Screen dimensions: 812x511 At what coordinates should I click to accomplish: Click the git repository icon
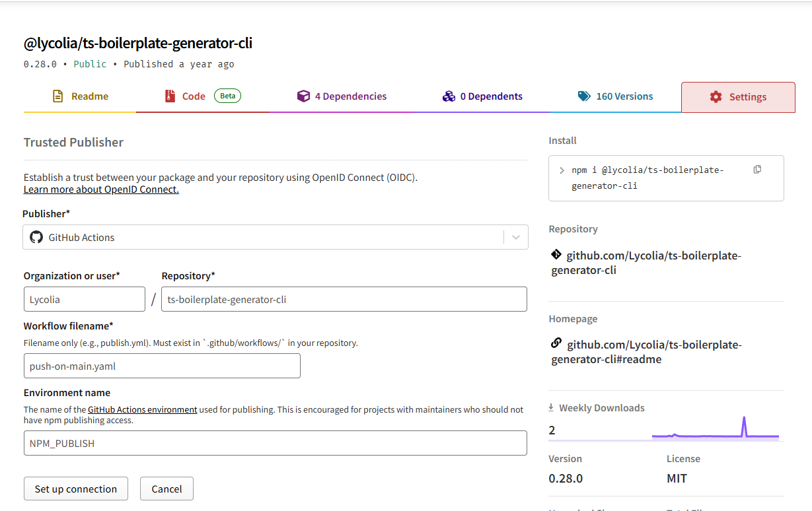[x=556, y=255]
